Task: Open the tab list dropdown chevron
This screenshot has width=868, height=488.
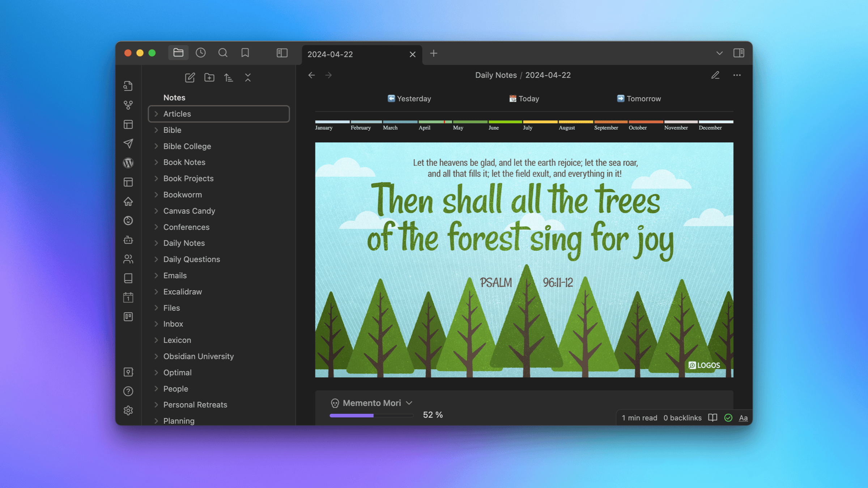Action: (x=719, y=53)
